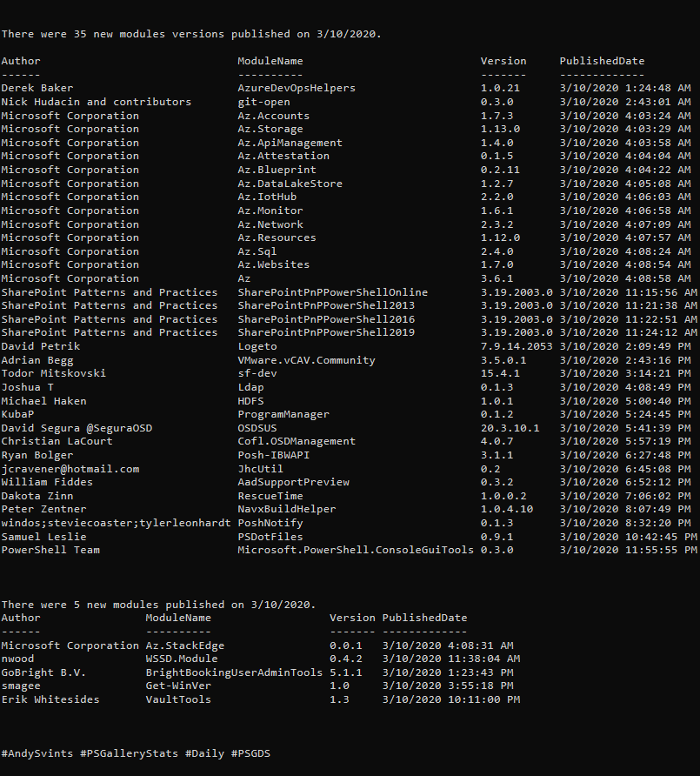The image size is (700, 776).
Task: Select version 7.9.14.2053 of Logeto
Action: (x=517, y=346)
